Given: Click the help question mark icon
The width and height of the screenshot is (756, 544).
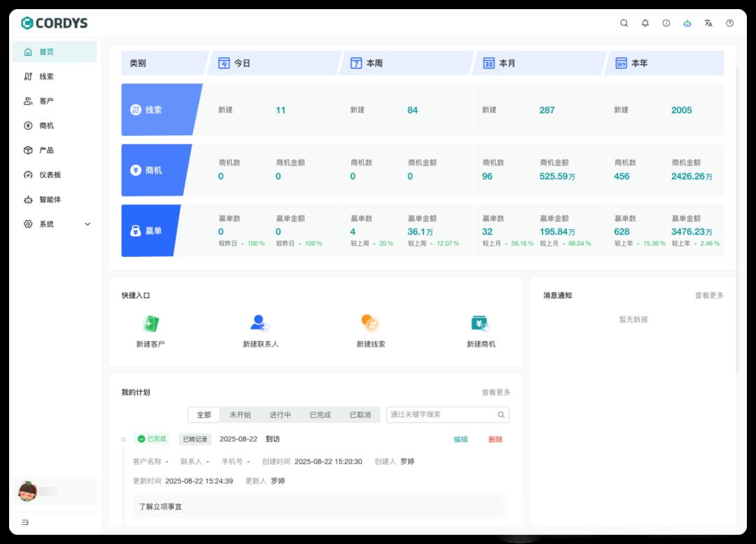Looking at the screenshot, I should point(729,23).
